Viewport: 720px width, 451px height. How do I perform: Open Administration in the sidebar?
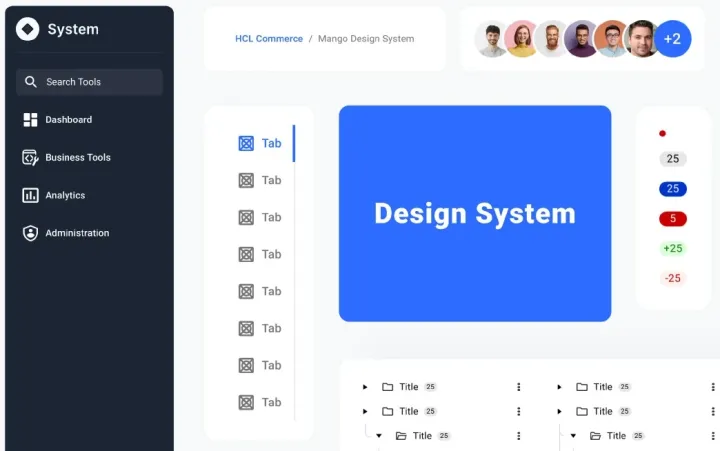tap(66, 233)
